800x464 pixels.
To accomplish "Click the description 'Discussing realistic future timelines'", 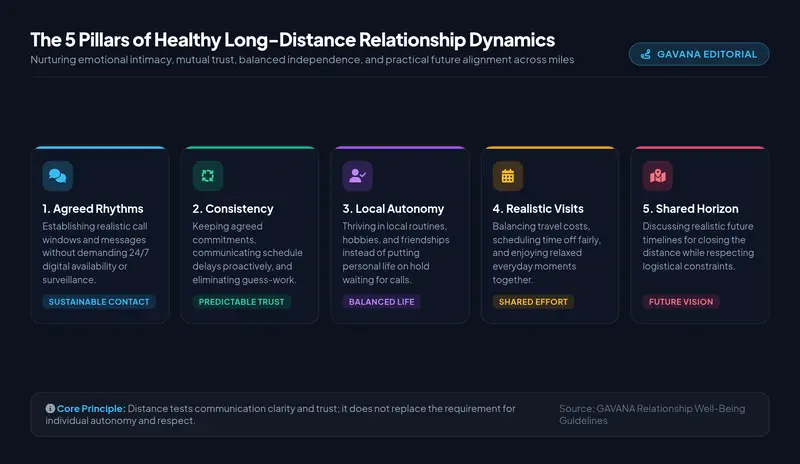I will pos(698,246).
